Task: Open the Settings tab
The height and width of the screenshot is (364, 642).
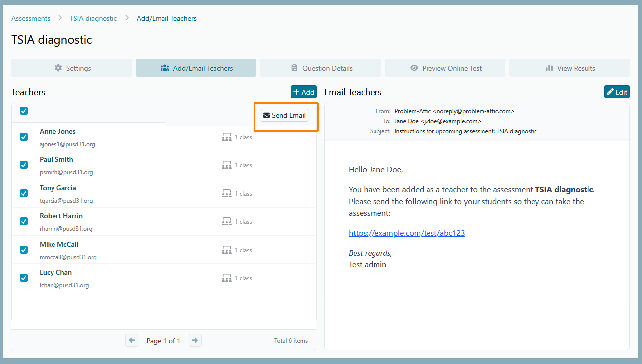Action: pyautogui.click(x=72, y=68)
